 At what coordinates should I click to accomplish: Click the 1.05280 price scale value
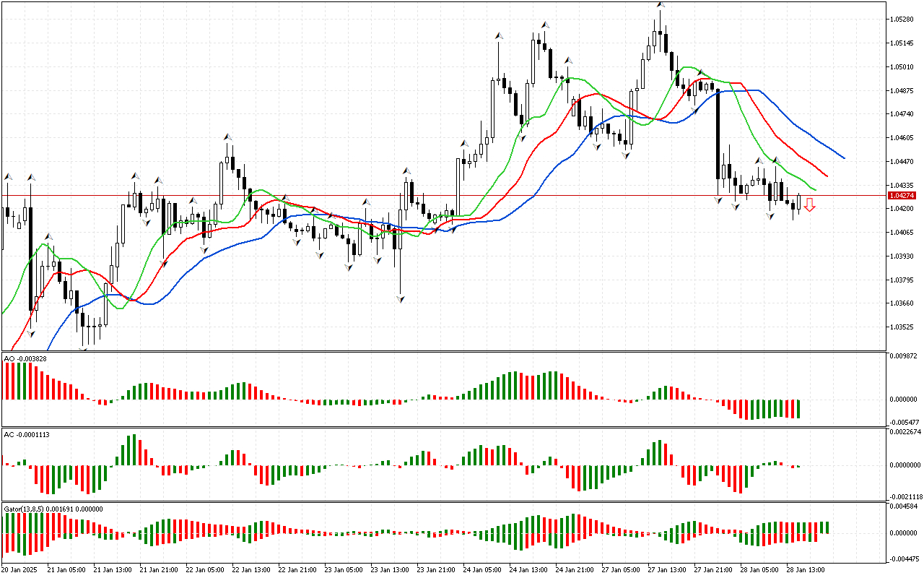point(902,20)
